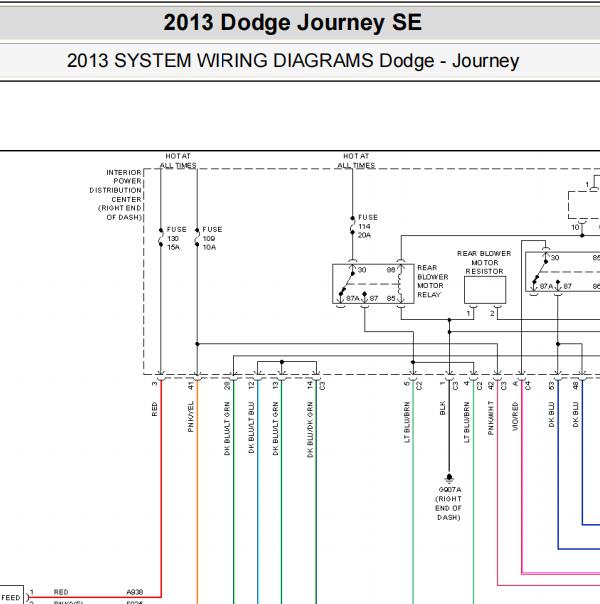
Task: Click the horizontal "RED" label beside FEED pin 1
Action: click(x=61, y=592)
